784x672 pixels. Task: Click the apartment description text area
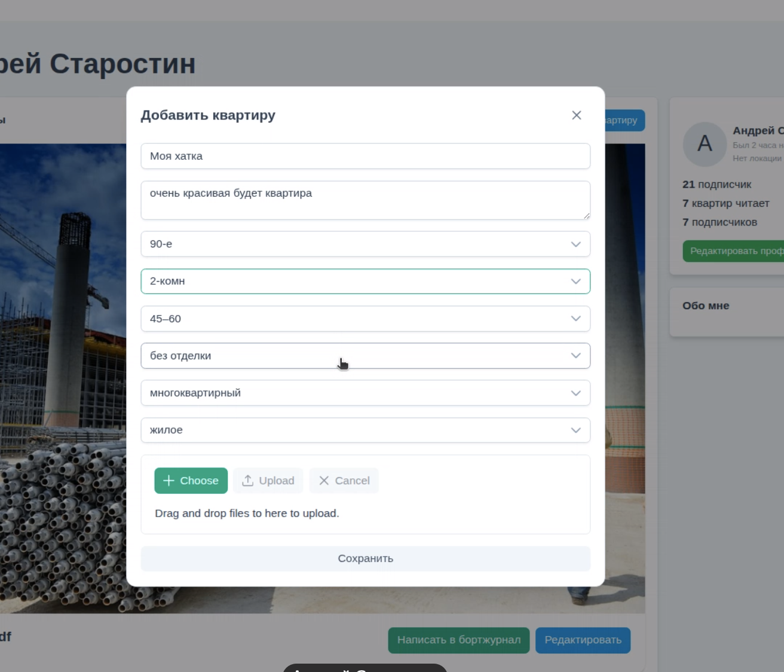[365, 200]
